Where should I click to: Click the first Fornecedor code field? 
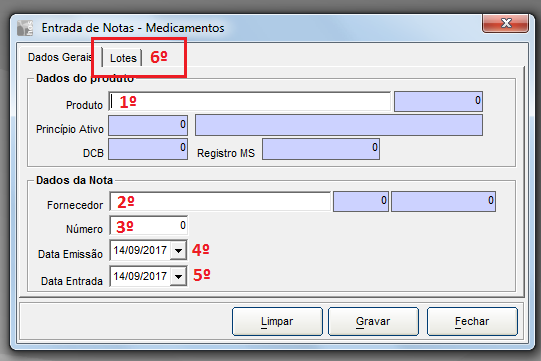coord(361,202)
